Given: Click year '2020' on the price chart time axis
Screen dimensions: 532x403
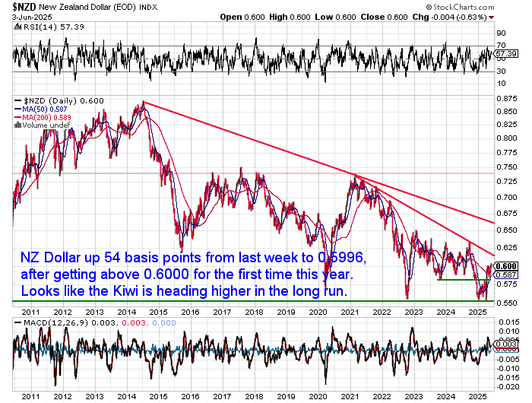Looking at the screenshot, I should pos(318,312).
